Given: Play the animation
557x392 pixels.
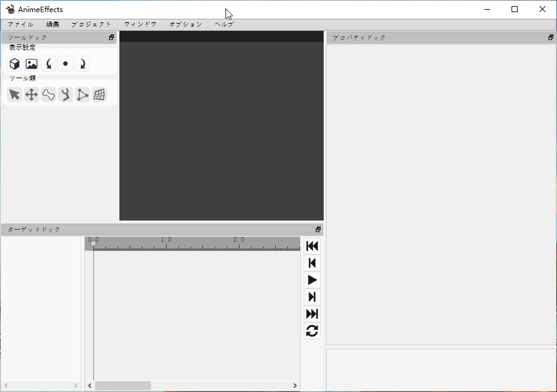Looking at the screenshot, I should point(312,280).
